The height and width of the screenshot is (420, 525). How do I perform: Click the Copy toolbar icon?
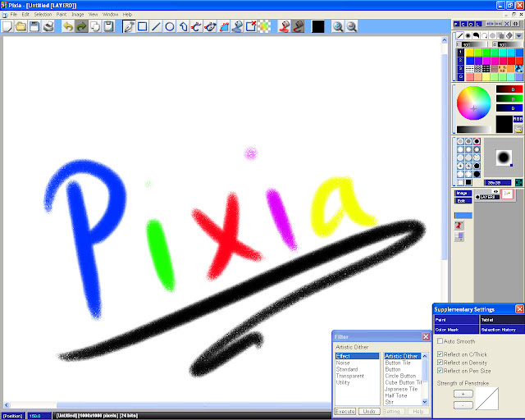point(95,26)
